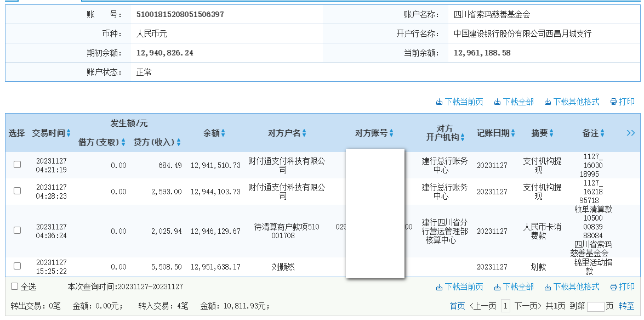Sort by 交易时间 column arrows
This screenshot has height=320, width=644.
click(x=69, y=133)
